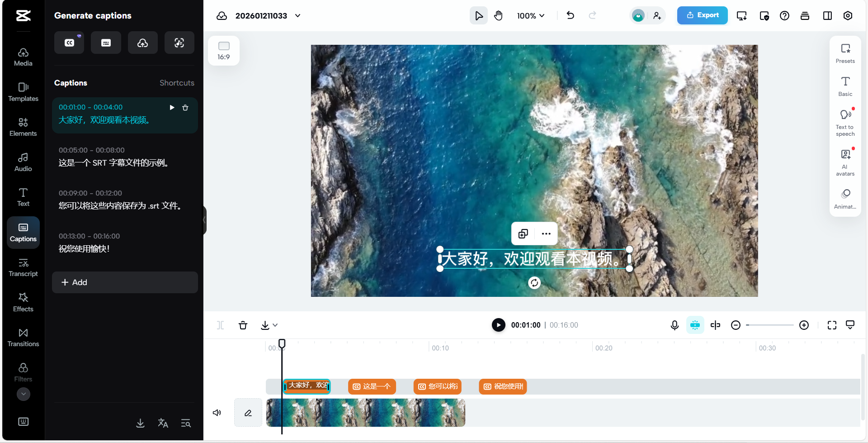The image size is (868, 443).
Task: Expand more tools below Filters in sidebar
Action: click(x=23, y=394)
